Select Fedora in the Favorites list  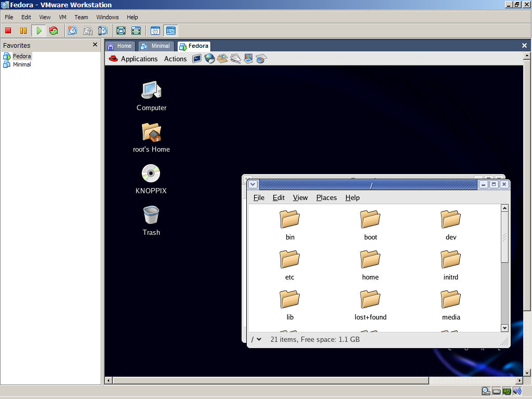[x=17, y=56]
